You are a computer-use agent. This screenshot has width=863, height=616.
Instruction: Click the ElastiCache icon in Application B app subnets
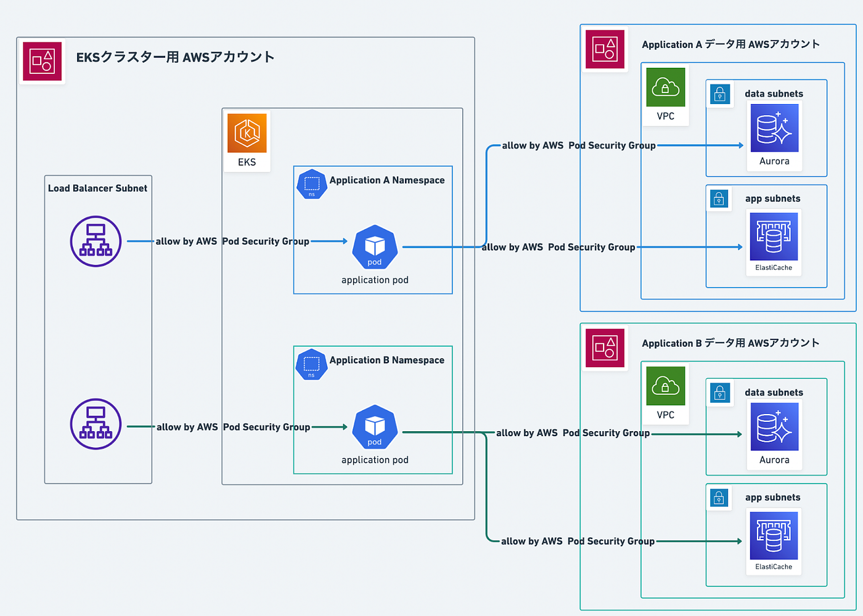pyautogui.click(x=774, y=536)
